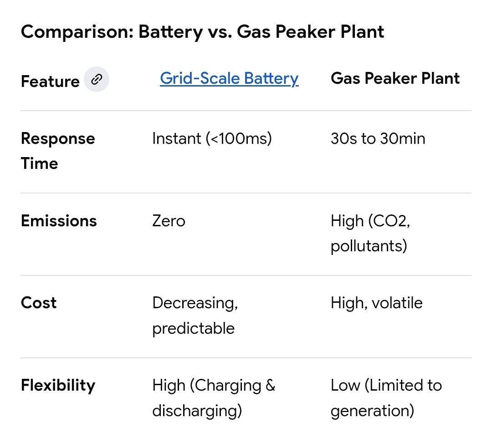Select the 'Instant (<100ms)' cell
Image resolution: width=492 pixels, height=448 pixels.
pyautogui.click(x=212, y=138)
